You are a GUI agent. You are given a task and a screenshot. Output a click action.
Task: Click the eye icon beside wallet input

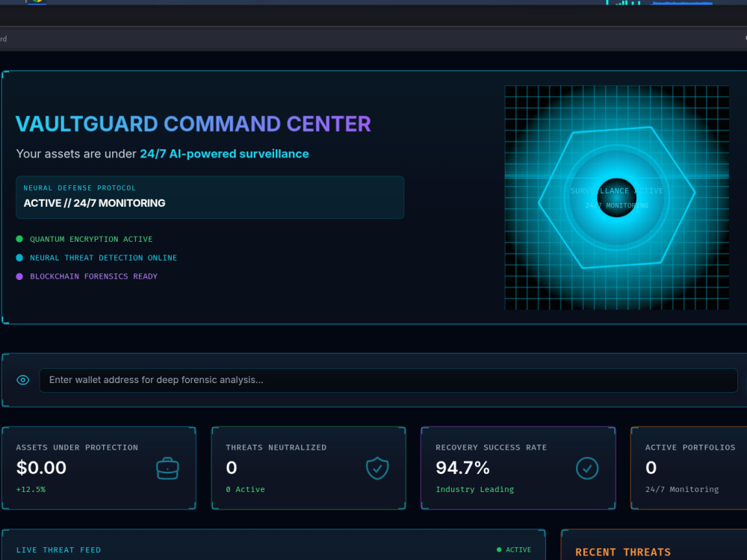pyautogui.click(x=23, y=380)
